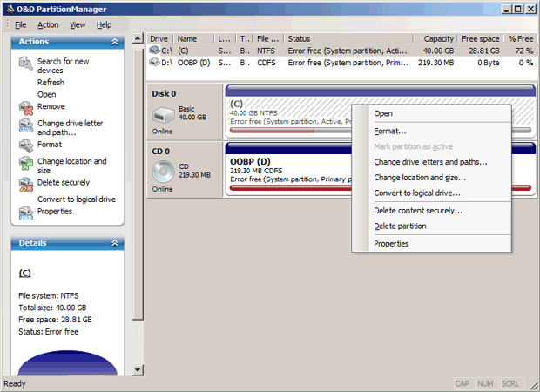540x392 pixels.
Task: Click the sidebar vertical scrollbar thumb
Action: [x=138, y=185]
